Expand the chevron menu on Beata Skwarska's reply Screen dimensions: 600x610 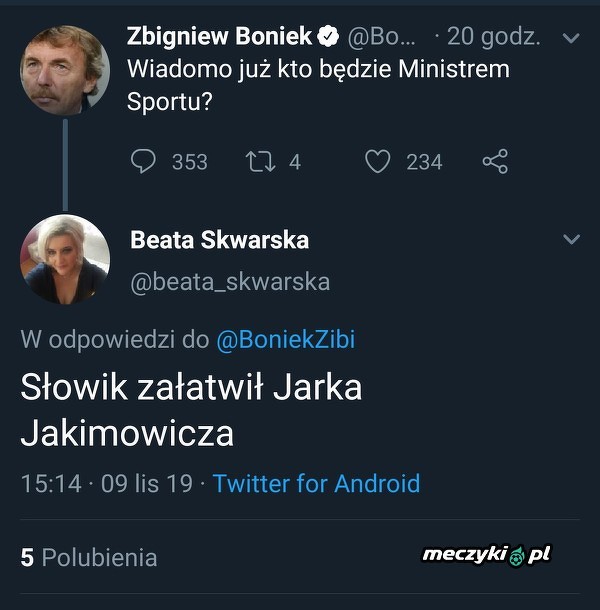coord(571,240)
